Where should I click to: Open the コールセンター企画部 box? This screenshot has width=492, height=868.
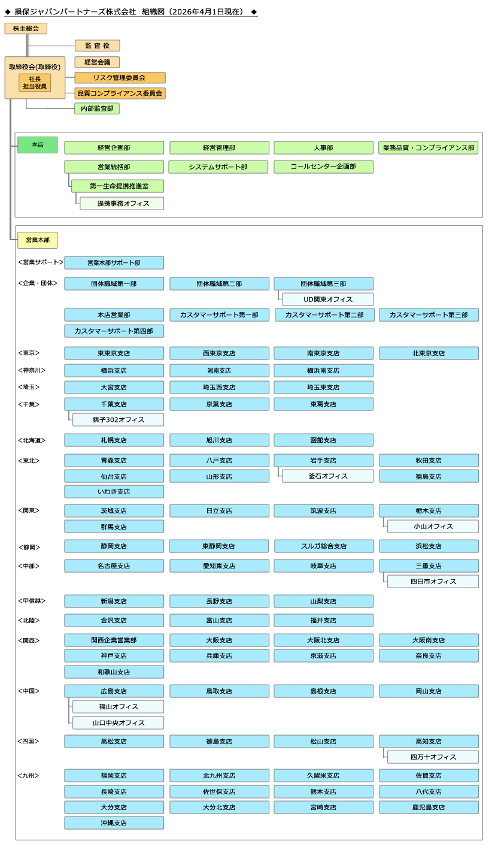tap(323, 167)
